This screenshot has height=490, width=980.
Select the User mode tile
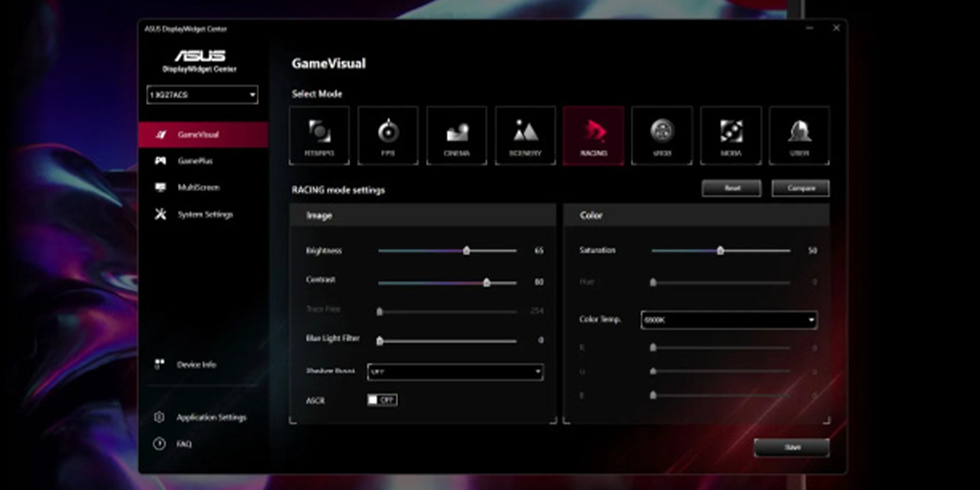point(800,135)
